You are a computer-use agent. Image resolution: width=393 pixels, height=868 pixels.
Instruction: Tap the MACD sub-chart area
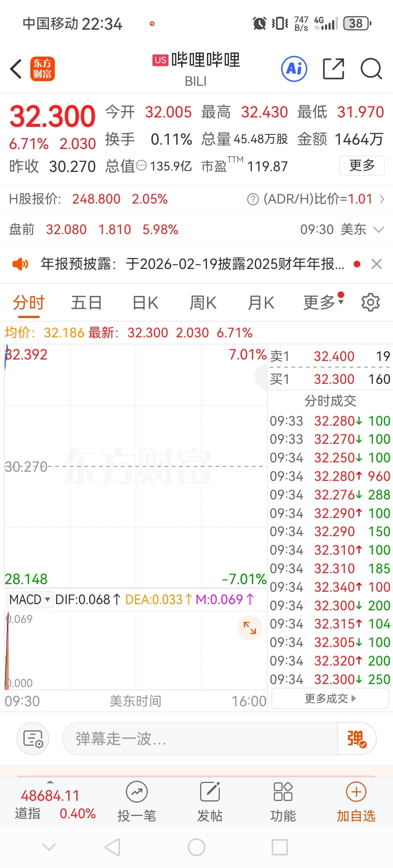click(x=135, y=650)
